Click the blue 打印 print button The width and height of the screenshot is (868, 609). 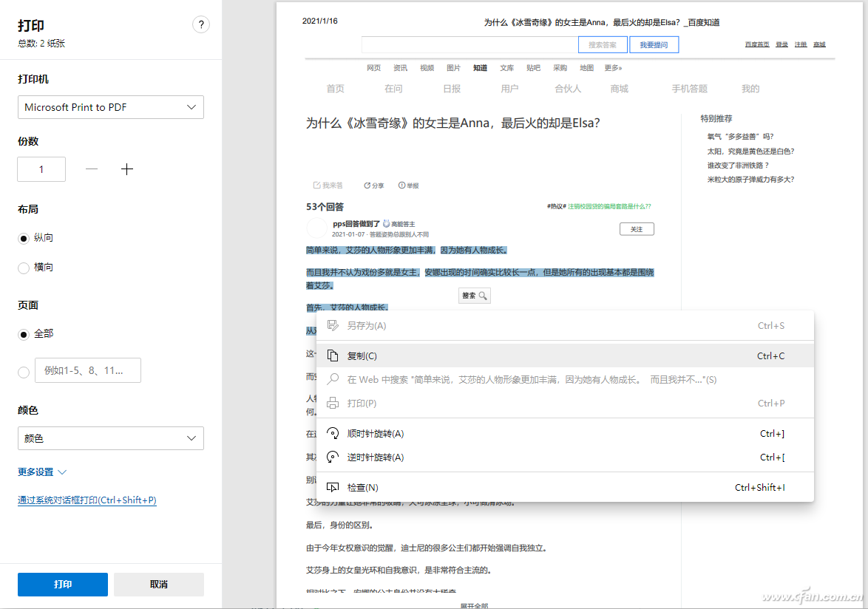(63, 584)
